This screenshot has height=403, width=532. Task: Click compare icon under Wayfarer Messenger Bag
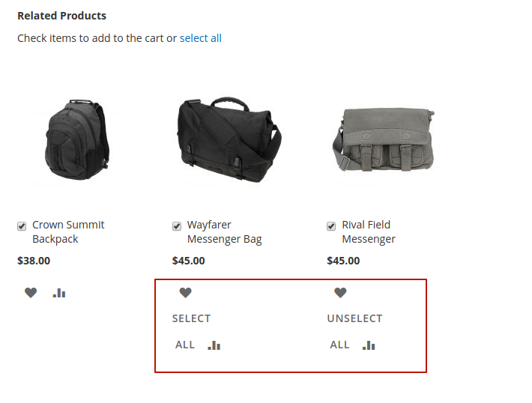(214, 345)
